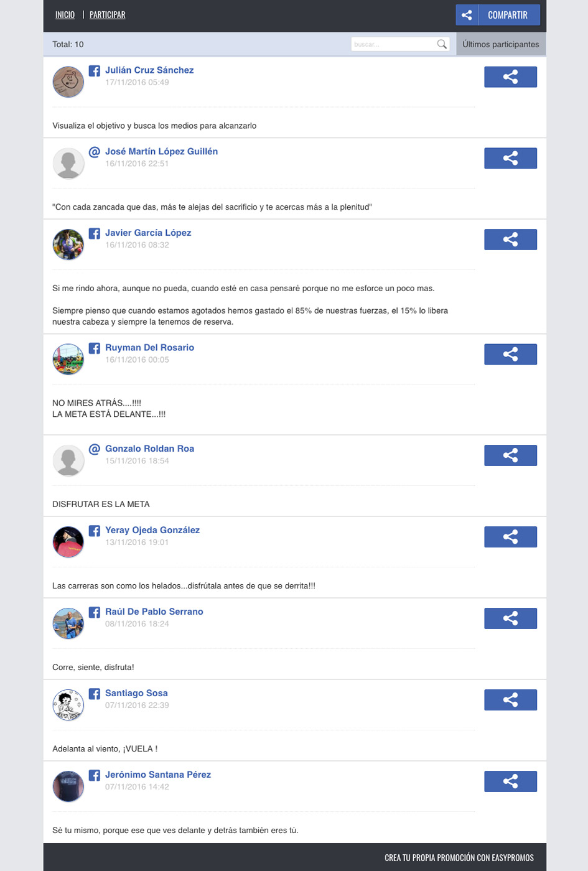Viewport: 588px width, 871px height.
Task: Share Jerónimo Santana Pérez's entry
Action: pos(510,781)
